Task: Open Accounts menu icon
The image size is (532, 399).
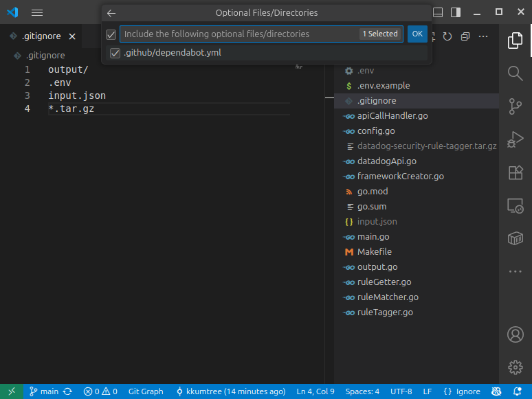Action: point(515,334)
